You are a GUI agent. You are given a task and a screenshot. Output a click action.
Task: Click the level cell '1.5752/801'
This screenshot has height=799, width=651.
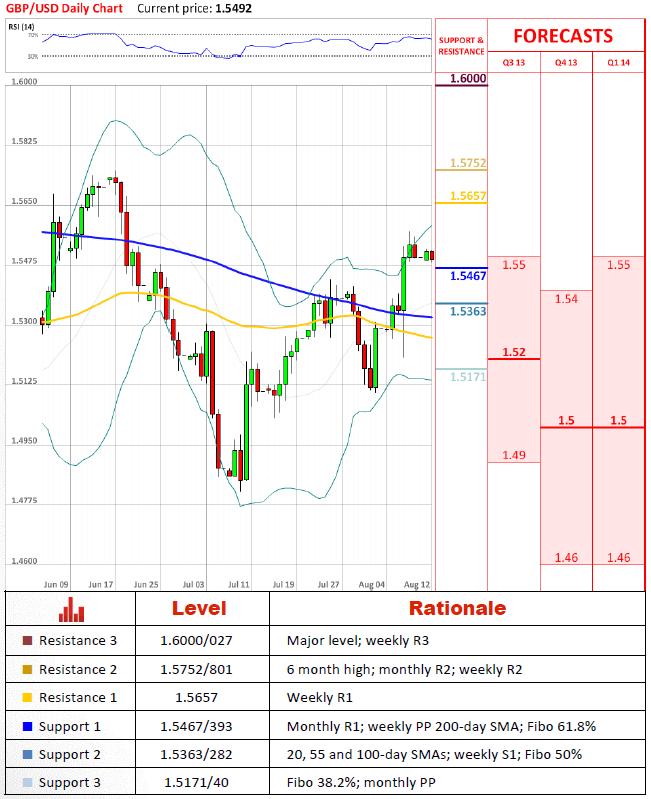coord(197,669)
